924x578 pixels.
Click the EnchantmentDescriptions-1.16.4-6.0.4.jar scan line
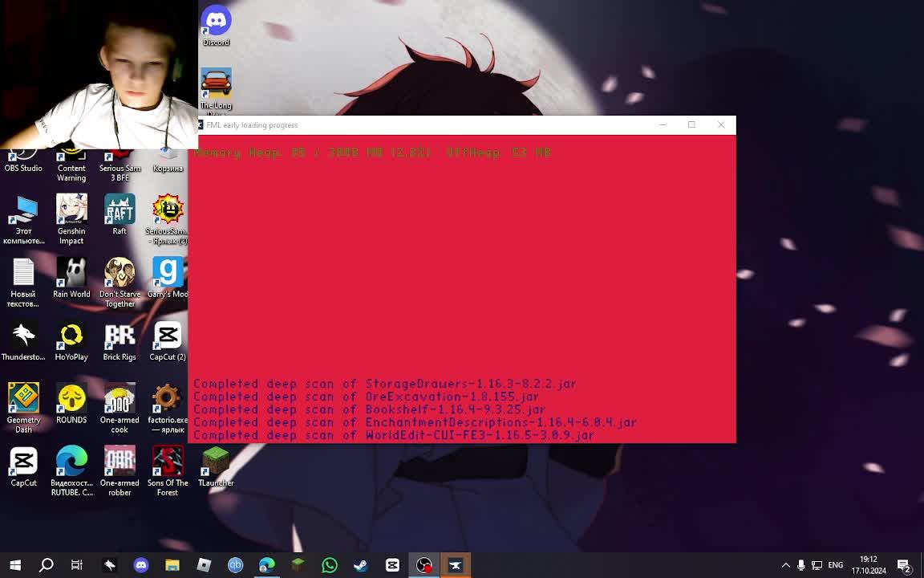tap(415, 422)
